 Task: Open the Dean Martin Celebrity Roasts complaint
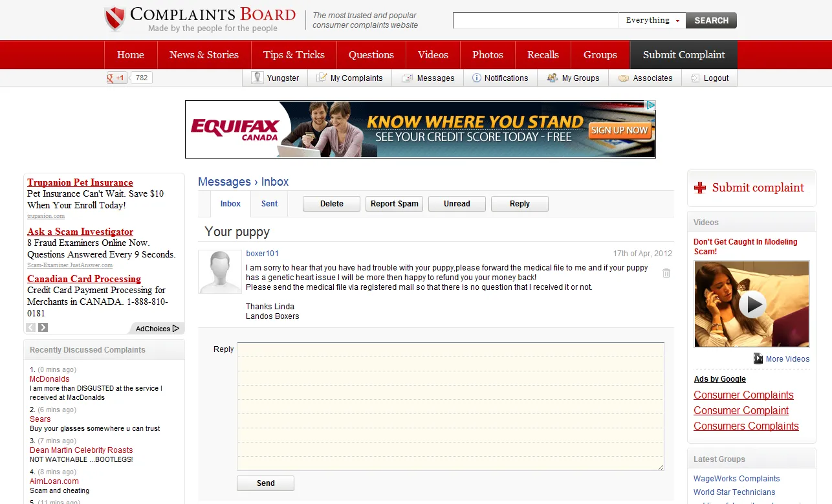pos(81,450)
